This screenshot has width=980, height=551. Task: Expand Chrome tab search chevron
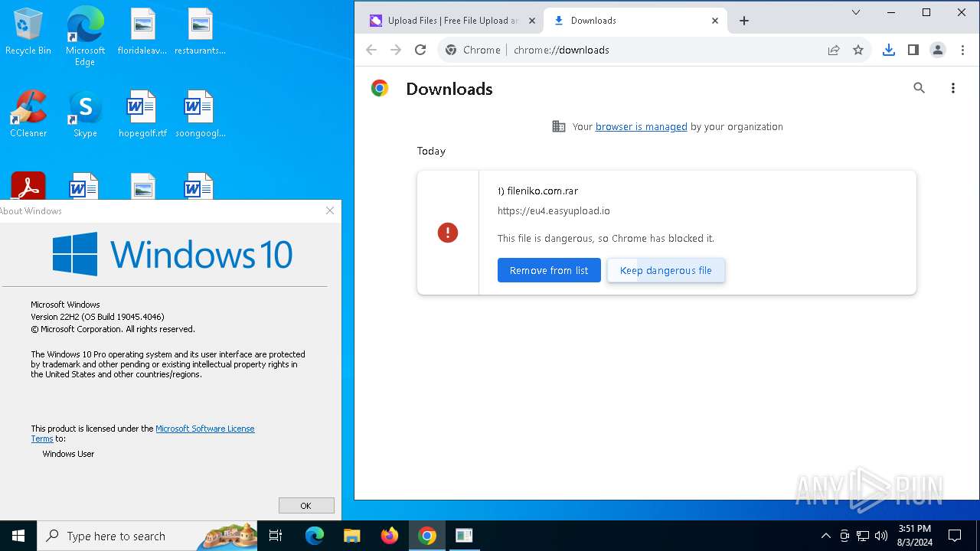click(x=856, y=12)
